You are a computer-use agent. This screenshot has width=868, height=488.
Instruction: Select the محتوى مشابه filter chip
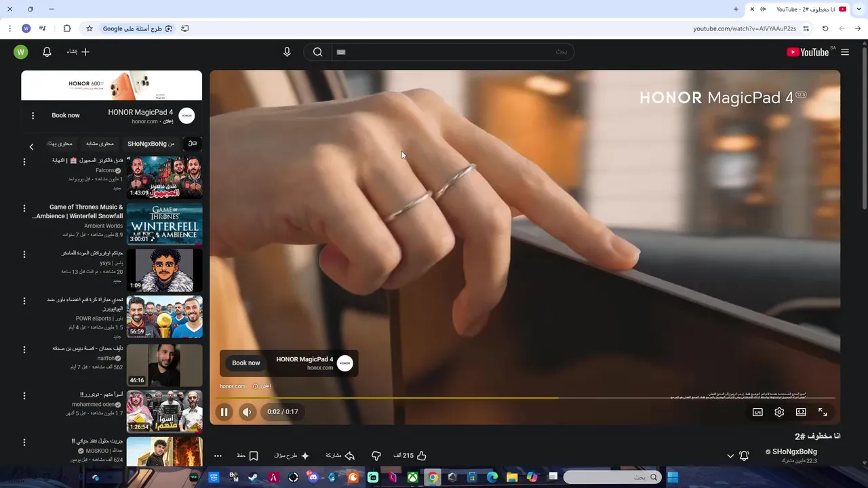point(100,144)
